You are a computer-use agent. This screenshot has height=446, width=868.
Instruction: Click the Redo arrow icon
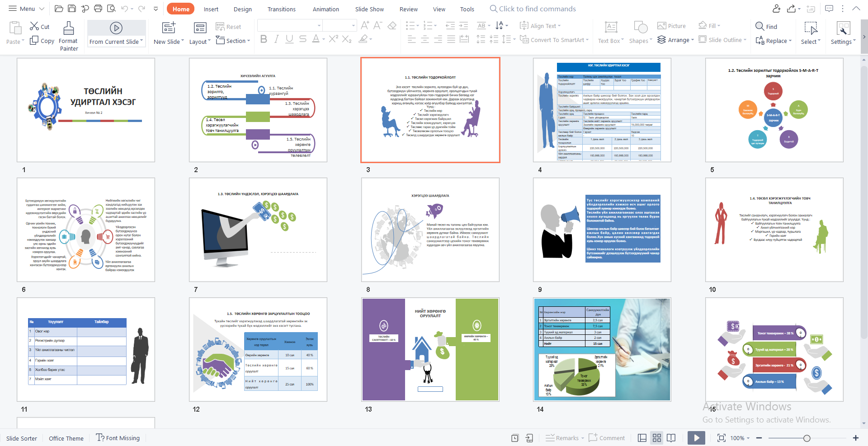click(142, 9)
